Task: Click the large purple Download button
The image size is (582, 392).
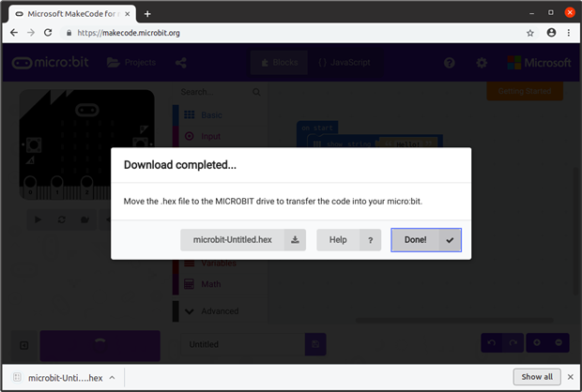Action: coord(100,346)
